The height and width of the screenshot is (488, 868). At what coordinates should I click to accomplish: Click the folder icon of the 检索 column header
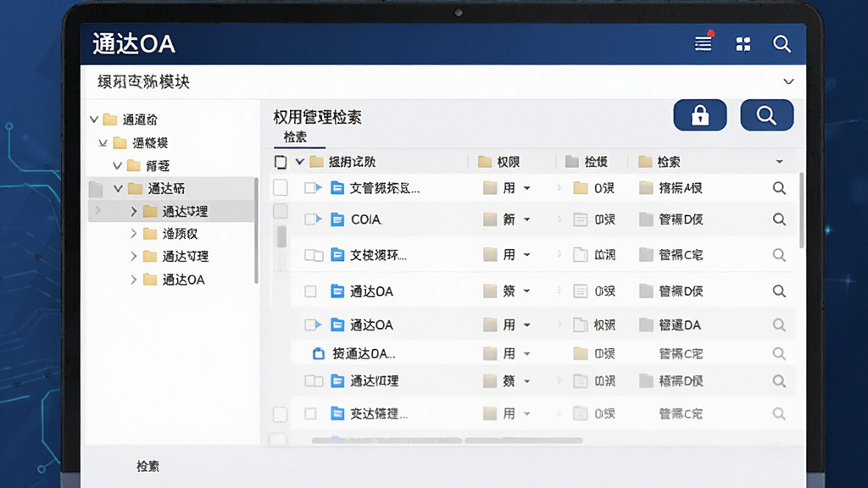click(645, 162)
